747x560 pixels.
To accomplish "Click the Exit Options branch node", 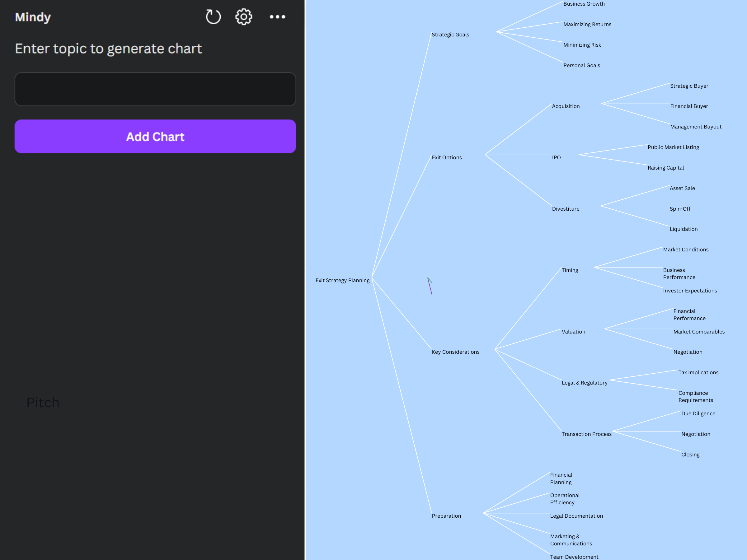I will (x=446, y=158).
